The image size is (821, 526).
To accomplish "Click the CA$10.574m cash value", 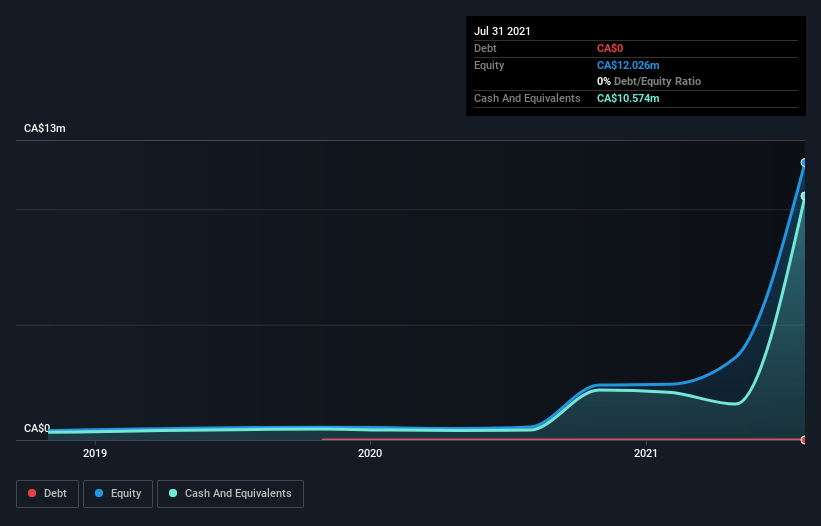I will [x=628, y=98].
